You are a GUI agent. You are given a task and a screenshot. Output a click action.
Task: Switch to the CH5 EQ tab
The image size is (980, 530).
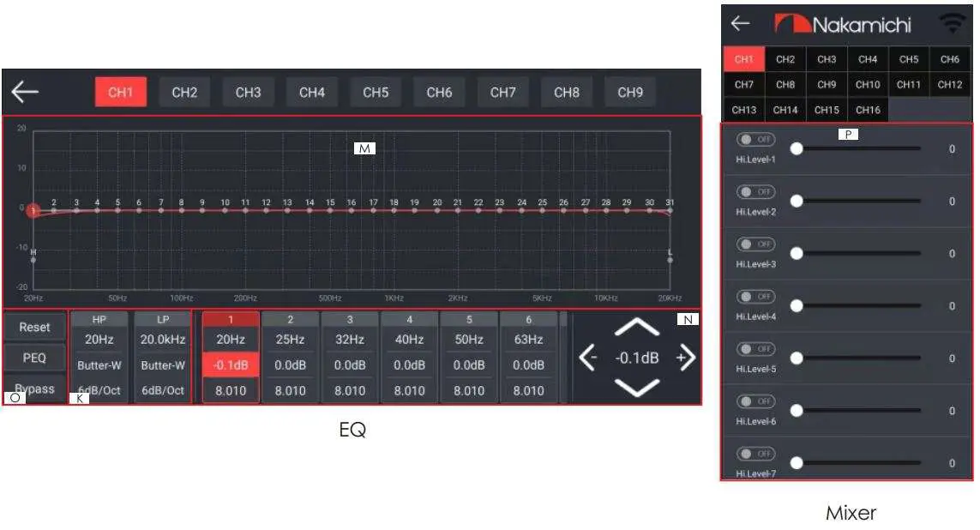pyautogui.click(x=375, y=92)
